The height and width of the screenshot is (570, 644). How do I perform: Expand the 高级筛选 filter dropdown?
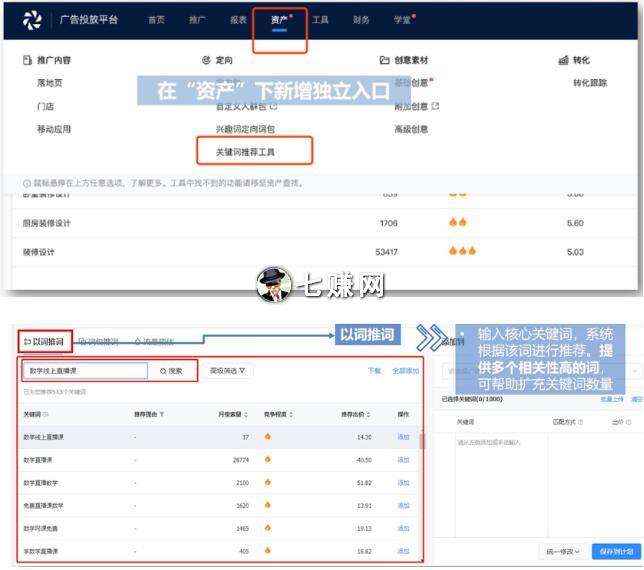point(228,371)
